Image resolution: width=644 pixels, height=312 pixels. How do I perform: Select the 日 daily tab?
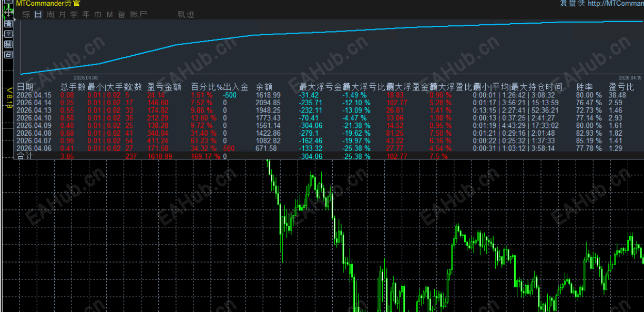pyautogui.click(x=38, y=15)
